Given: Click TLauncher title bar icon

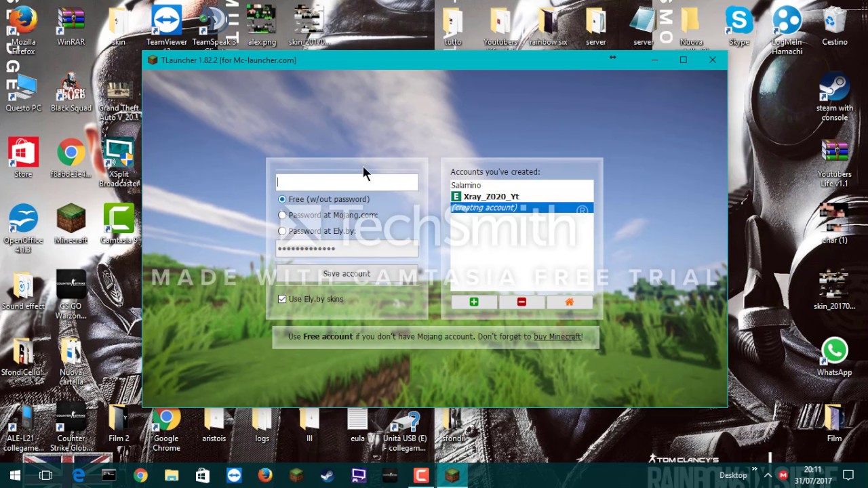Looking at the screenshot, I should click(153, 60).
